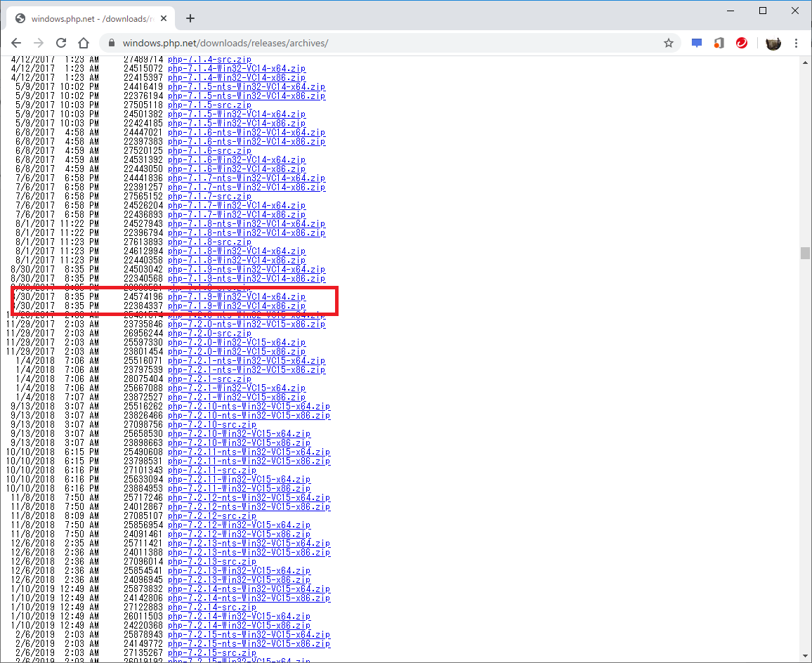Open php-7.2.13-src.zip link
The width and height of the screenshot is (812, 663).
click(x=212, y=561)
